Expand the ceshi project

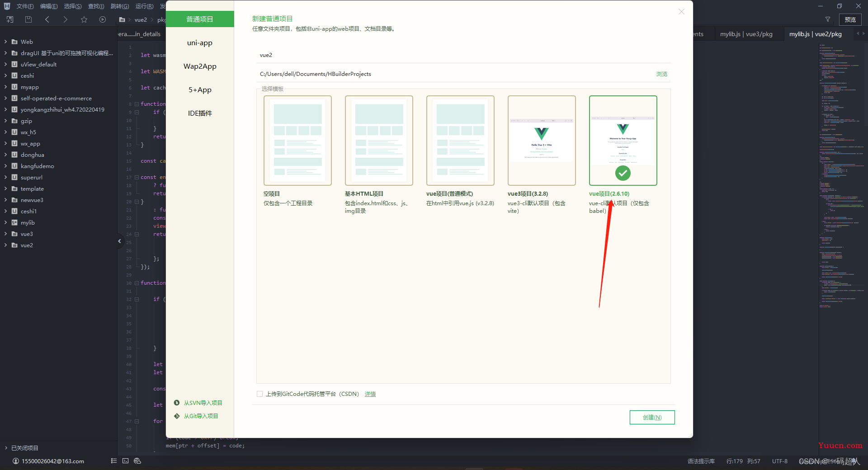point(6,75)
